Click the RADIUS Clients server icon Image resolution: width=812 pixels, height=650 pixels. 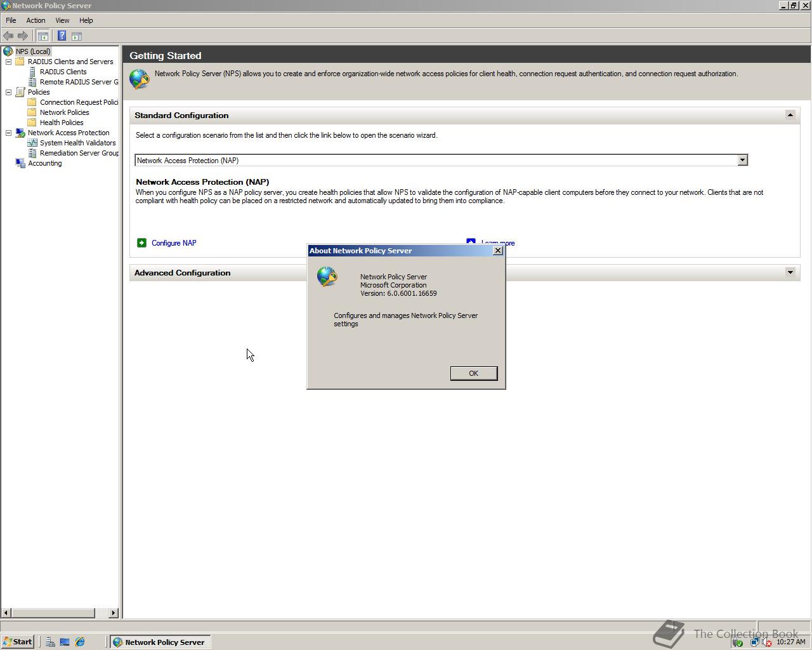pyautogui.click(x=32, y=72)
